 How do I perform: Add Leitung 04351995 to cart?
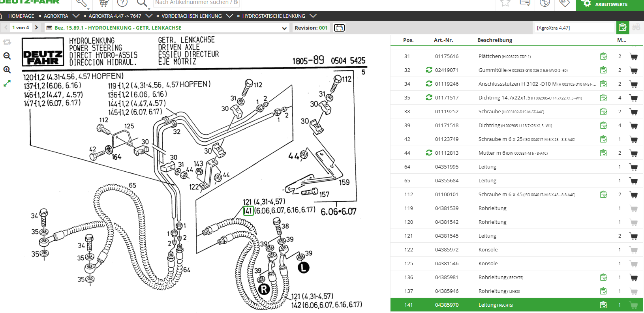pyautogui.click(x=634, y=167)
